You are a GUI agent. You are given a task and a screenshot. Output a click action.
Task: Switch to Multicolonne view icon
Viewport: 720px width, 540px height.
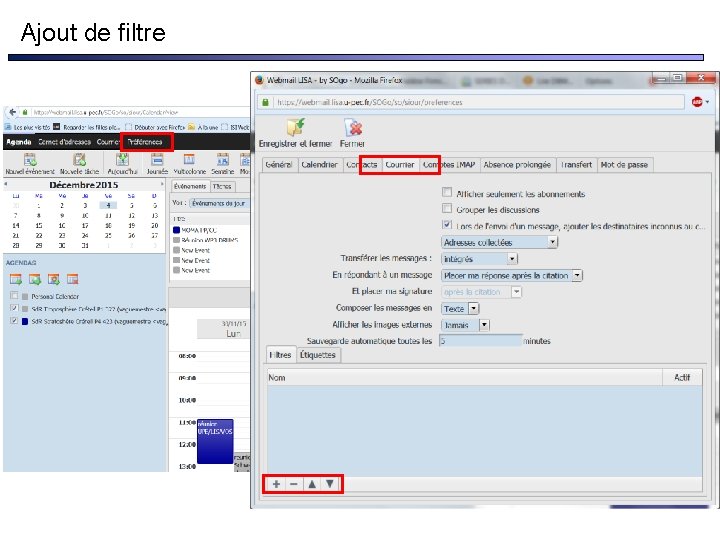point(189,160)
